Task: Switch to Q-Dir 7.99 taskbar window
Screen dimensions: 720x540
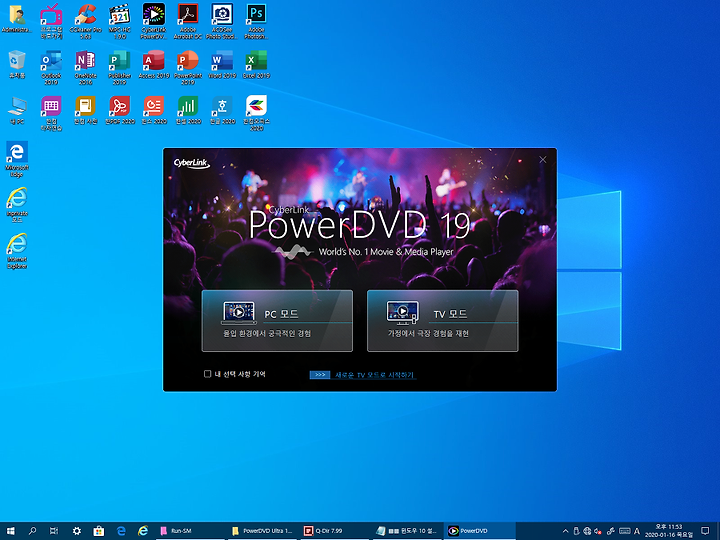Action: (335, 531)
